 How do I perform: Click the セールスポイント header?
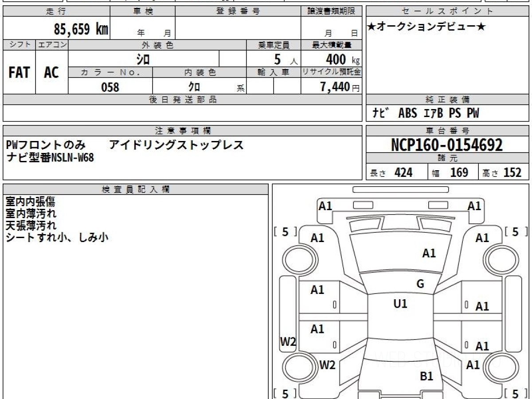point(447,12)
